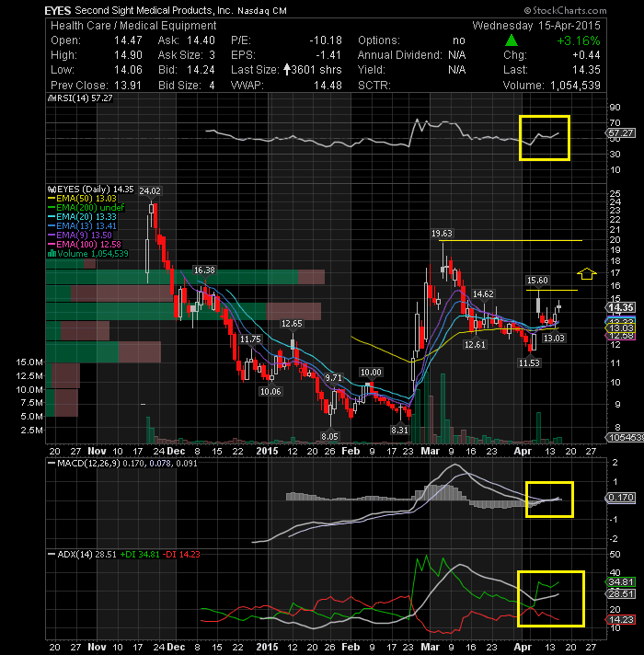This screenshot has height=655, width=644.
Task: Click the EMA(100) 12.58 legend entry
Action: coord(85,245)
